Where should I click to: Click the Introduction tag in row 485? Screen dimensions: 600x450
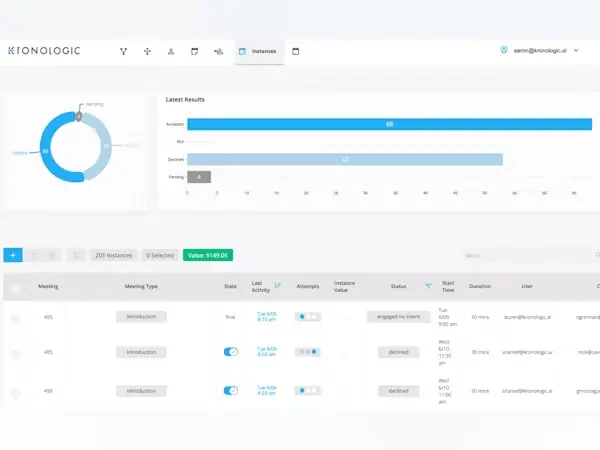(141, 352)
